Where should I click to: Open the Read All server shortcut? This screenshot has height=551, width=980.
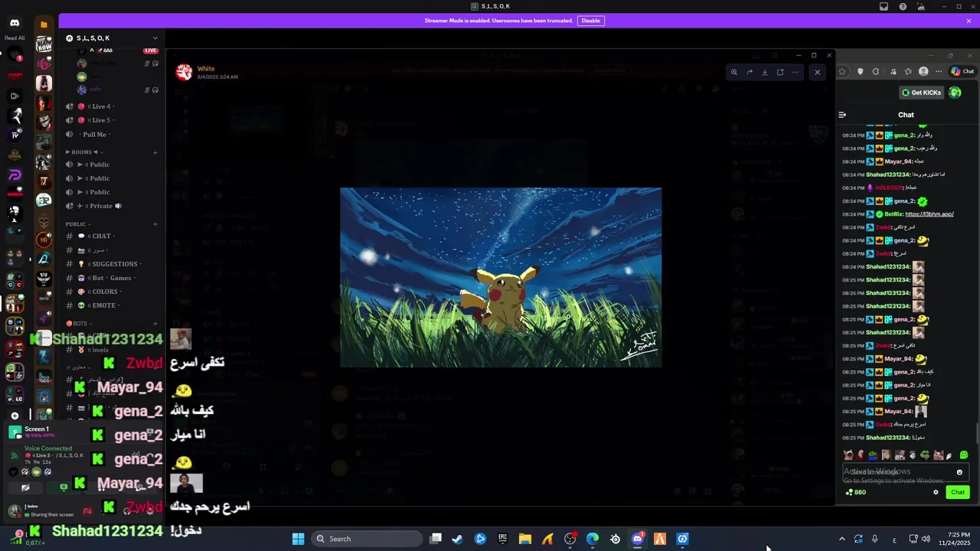(x=15, y=37)
